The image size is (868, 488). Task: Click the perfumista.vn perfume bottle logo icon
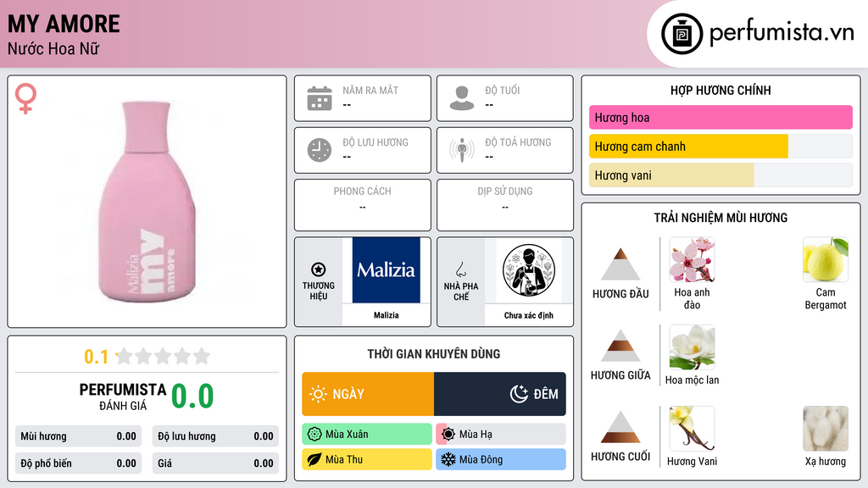click(682, 34)
